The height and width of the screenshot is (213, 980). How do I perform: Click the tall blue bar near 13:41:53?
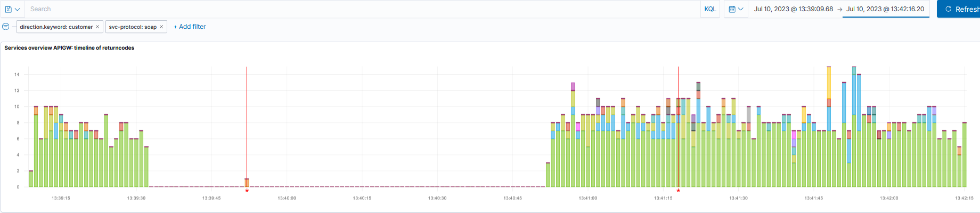click(x=854, y=95)
